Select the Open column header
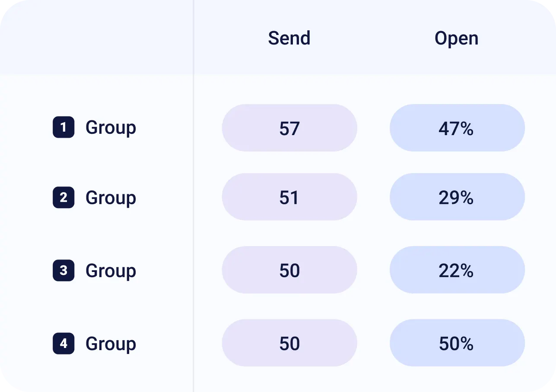The width and height of the screenshot is (556, 392). (x=456, y=38)
